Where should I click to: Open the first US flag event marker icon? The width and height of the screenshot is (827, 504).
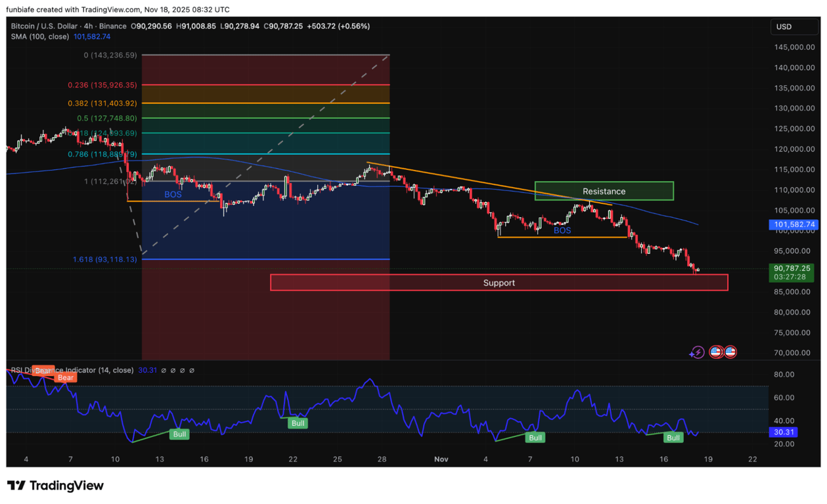(x=716, y=352)
